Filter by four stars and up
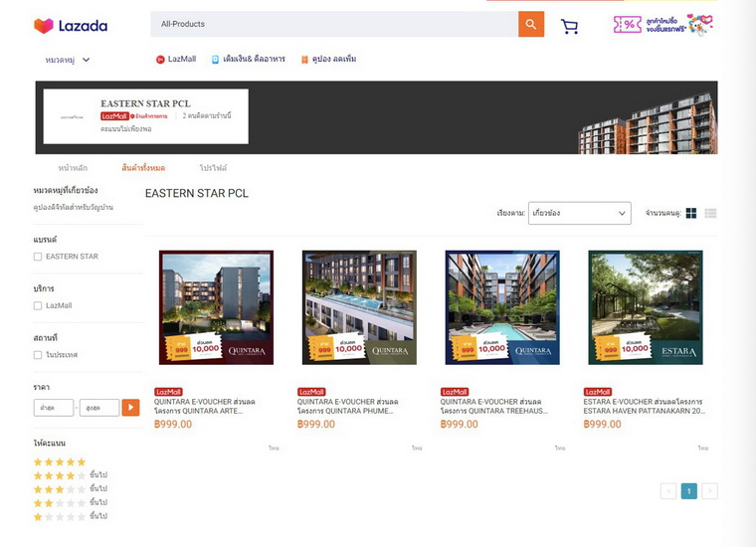Image resolution: width=756 pixels, height=547 pixels. [x=71, y=475]
